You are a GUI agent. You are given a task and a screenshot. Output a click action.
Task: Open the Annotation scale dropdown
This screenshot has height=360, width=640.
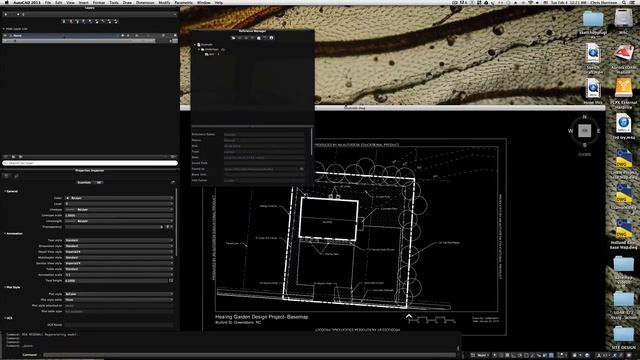pyautogui.click(x=119, y=275)
